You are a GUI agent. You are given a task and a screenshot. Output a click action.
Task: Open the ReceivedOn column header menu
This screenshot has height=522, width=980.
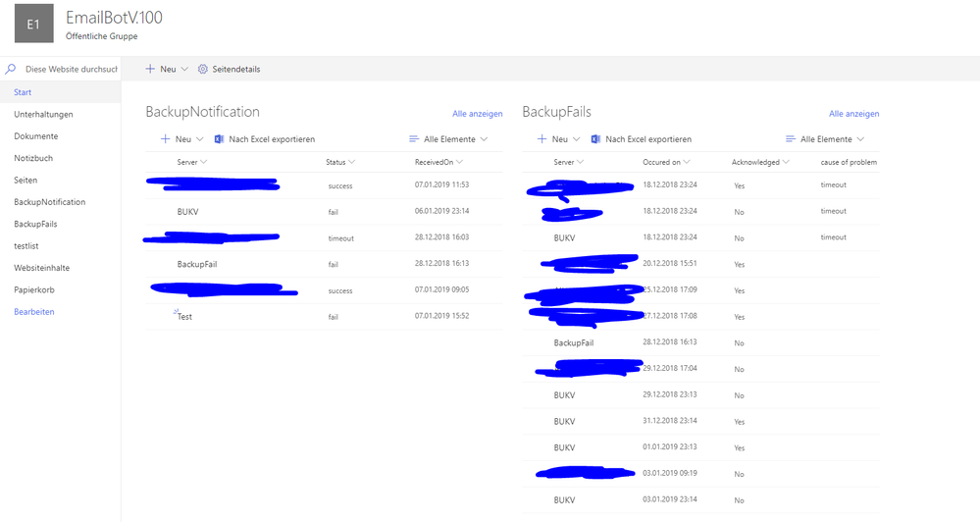point(438,162)
